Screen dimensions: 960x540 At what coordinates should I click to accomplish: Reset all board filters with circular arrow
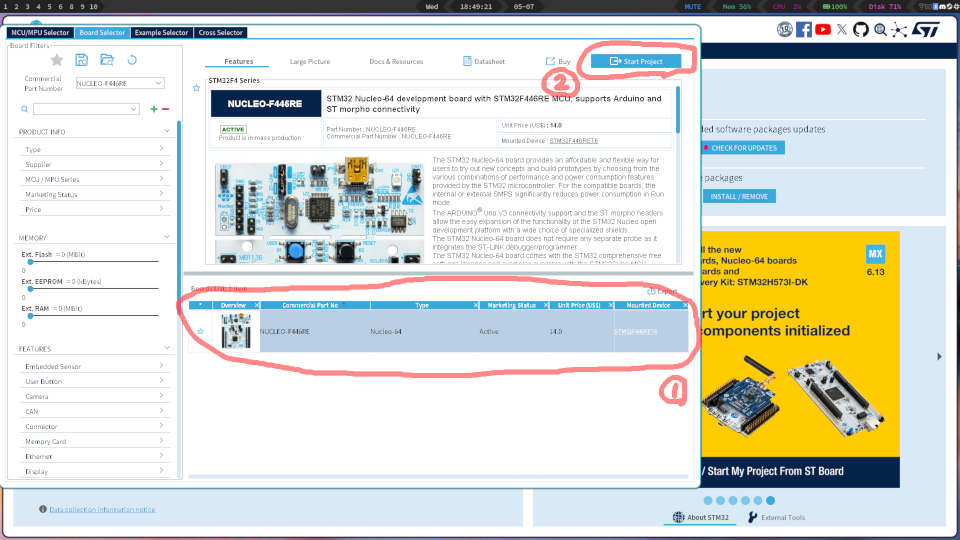coord(132,60)
